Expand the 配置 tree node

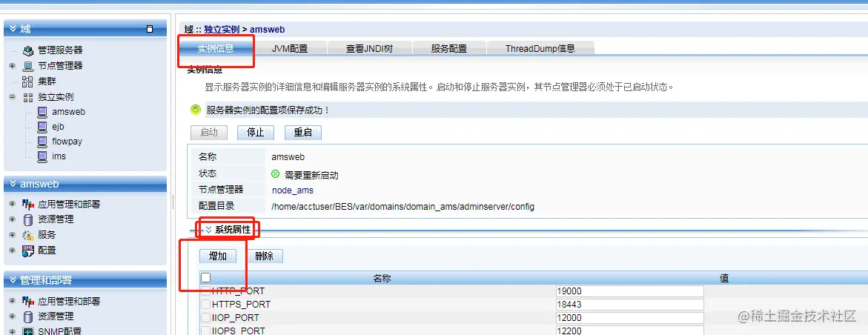tap(12, 251)
